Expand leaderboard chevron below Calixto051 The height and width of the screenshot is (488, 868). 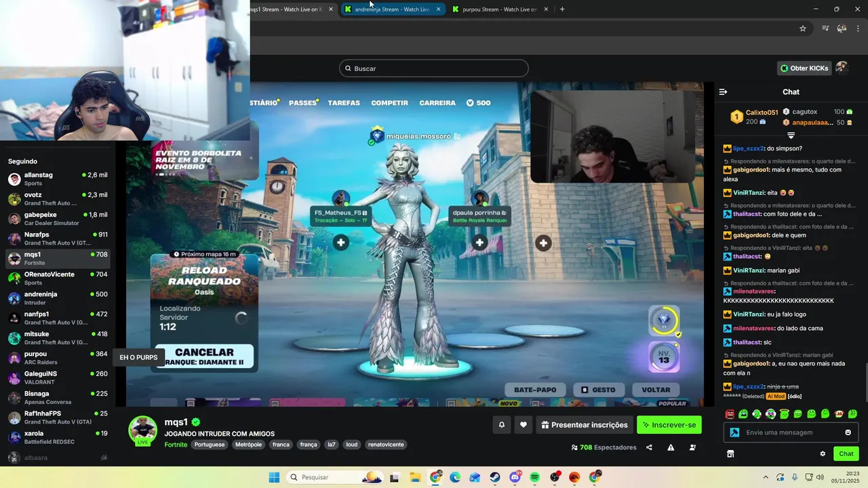[791, 136]
